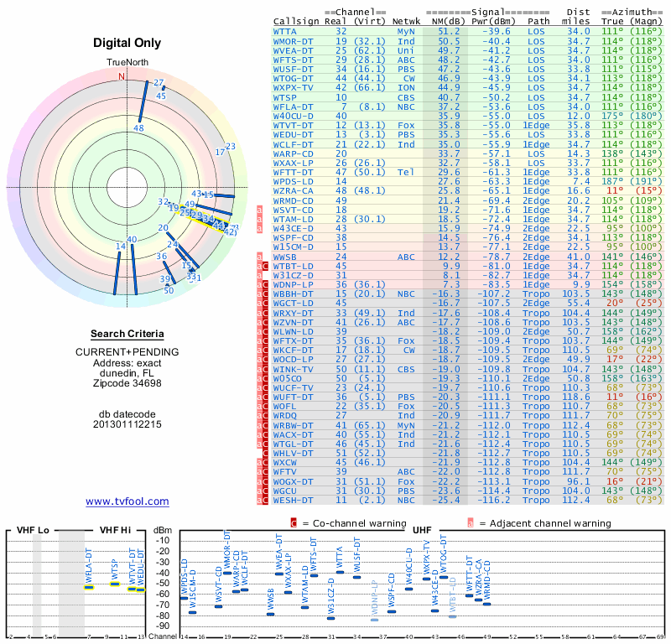Image resolution: width=671 pixels, height=644 pixels.
Task: Click the WTTA signal marker in UHF chart
Action: pos(339,572)
